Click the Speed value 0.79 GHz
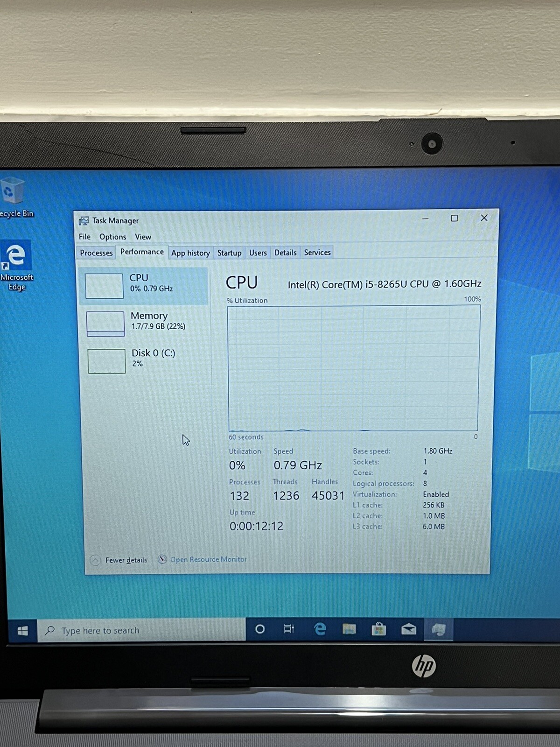This screenshot has width=560, height=747. click(298, 465)
